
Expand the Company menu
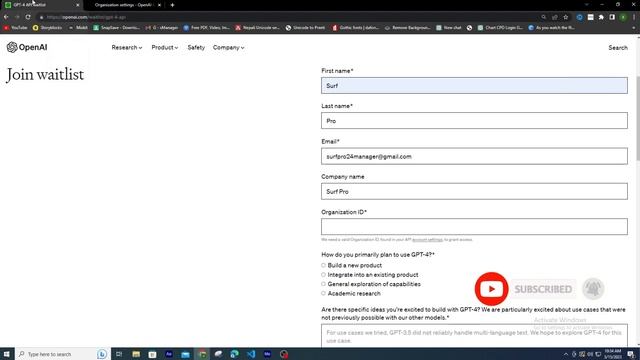pos(229,48)
